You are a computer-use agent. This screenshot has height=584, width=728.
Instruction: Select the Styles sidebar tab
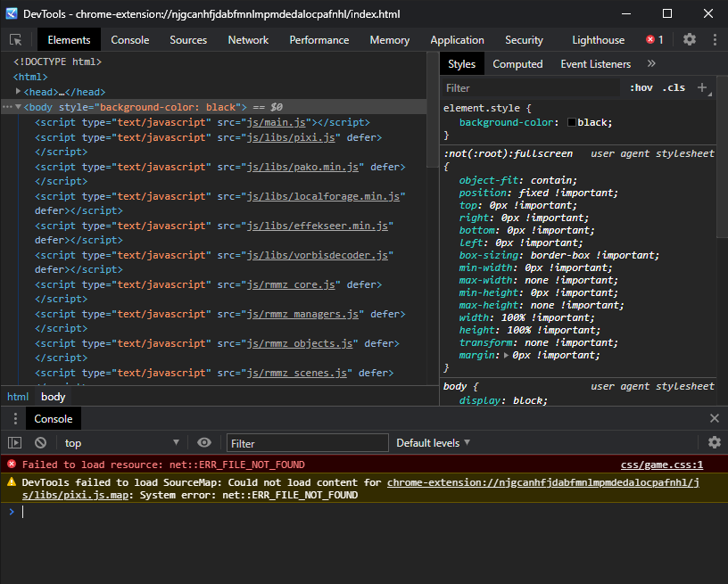(461, 64)
